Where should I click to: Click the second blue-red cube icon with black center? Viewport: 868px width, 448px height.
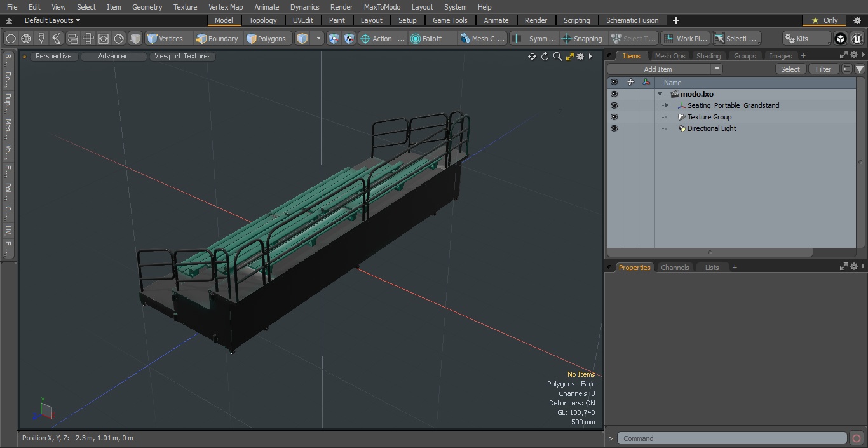(349, 39)
